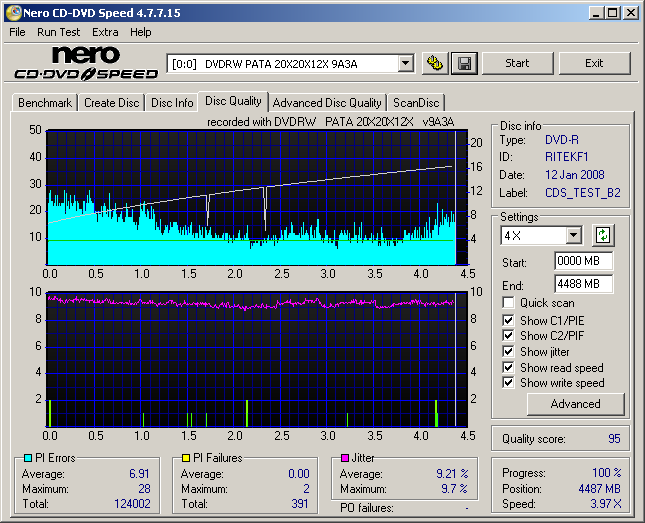Open the Help menu
645x523 pixels.
[x=141, y=32]
